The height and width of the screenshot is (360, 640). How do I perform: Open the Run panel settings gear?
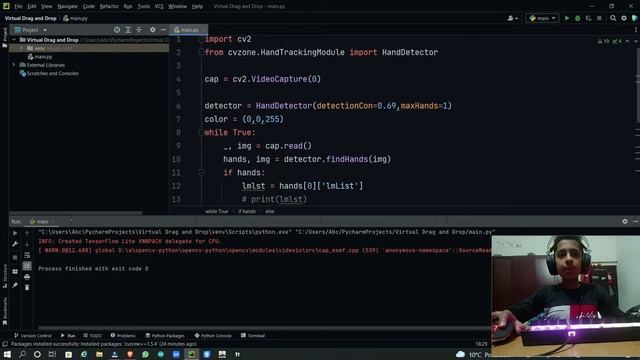[x=625, y=221]
